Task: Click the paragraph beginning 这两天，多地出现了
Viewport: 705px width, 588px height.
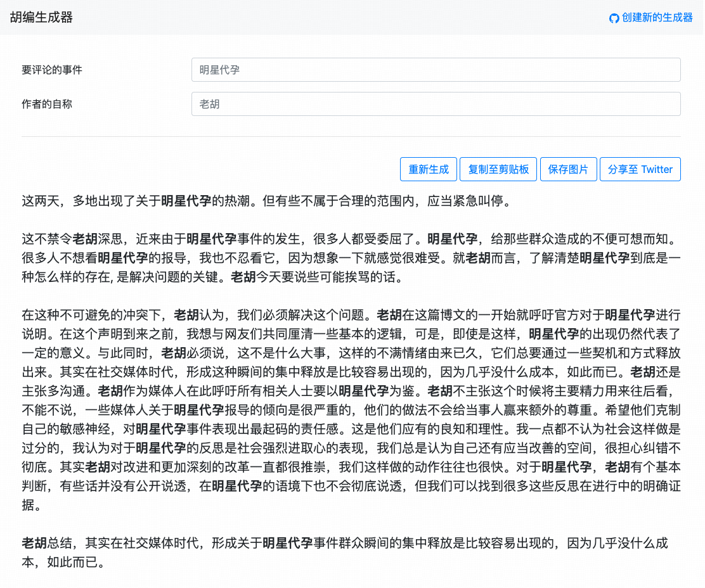Action: [x=267, y=201]
